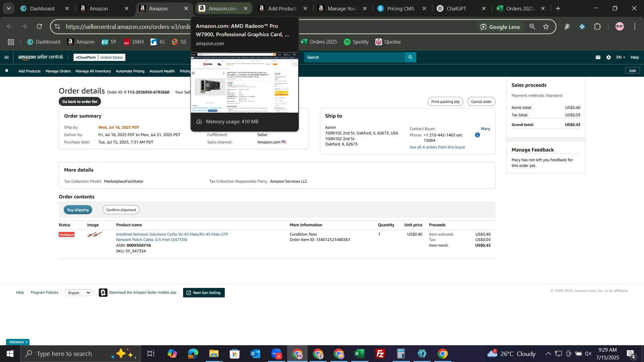Open the Intellinet patch cable product link
644x362 pixels.
[172, 237]
